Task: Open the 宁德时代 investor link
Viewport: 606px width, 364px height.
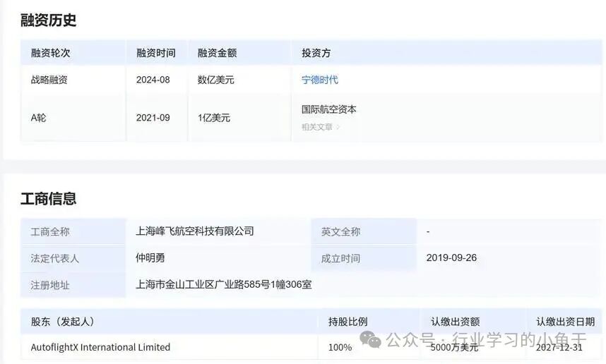Action: click(x=320, y=80)
